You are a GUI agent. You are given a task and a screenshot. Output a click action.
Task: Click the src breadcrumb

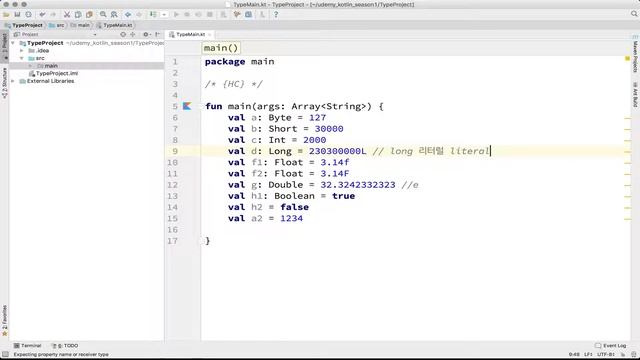tap(57, 25)
